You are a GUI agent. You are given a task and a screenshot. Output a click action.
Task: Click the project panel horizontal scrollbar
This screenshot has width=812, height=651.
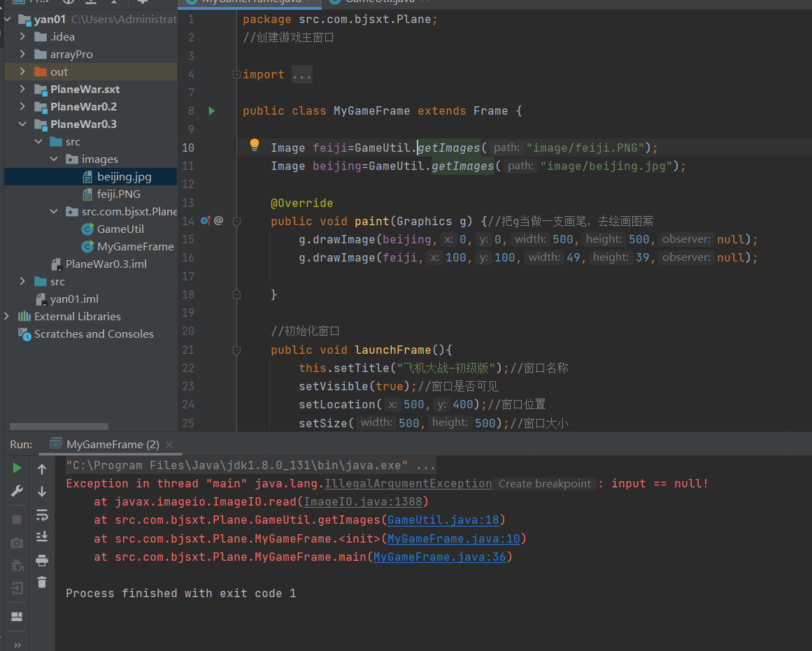[59, 427]
